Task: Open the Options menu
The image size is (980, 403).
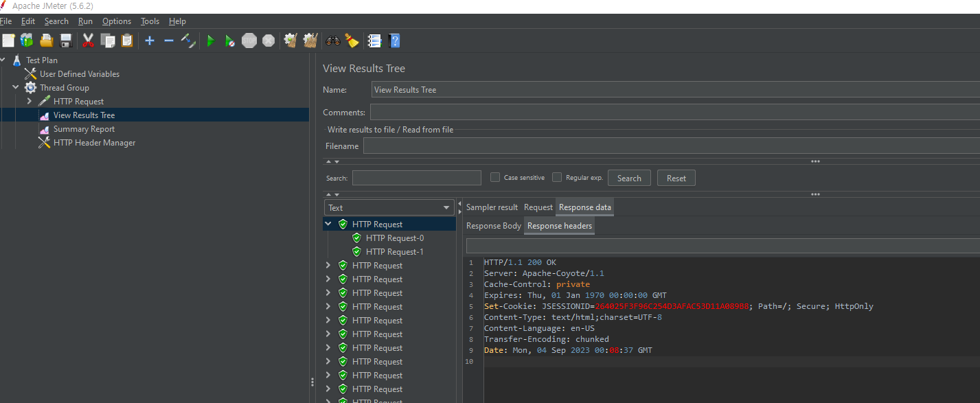Action: tap(117, 21)
